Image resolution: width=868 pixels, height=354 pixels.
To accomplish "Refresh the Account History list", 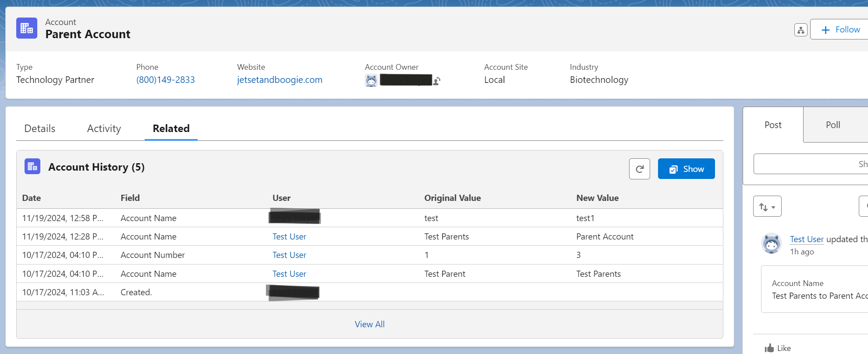I will (x=639, y=169).
